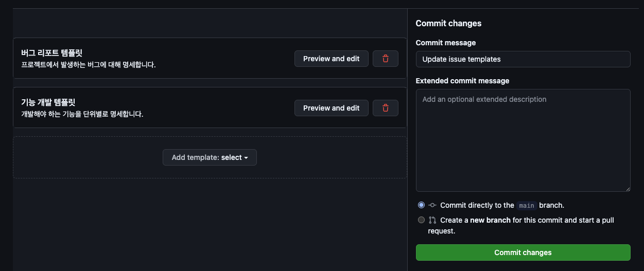Screen dimensions: 644x271
Task: Click the 기능 개발 템플릿 title
Action: coord(48,102)
